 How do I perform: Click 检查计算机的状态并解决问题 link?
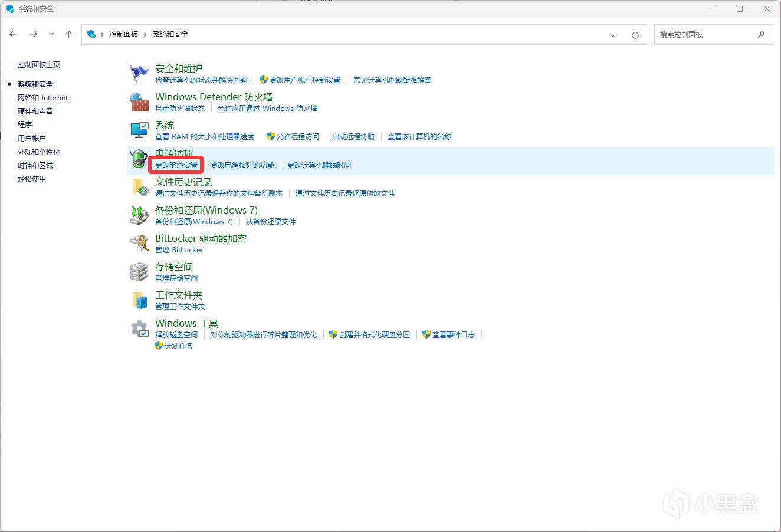coord(201,80)
